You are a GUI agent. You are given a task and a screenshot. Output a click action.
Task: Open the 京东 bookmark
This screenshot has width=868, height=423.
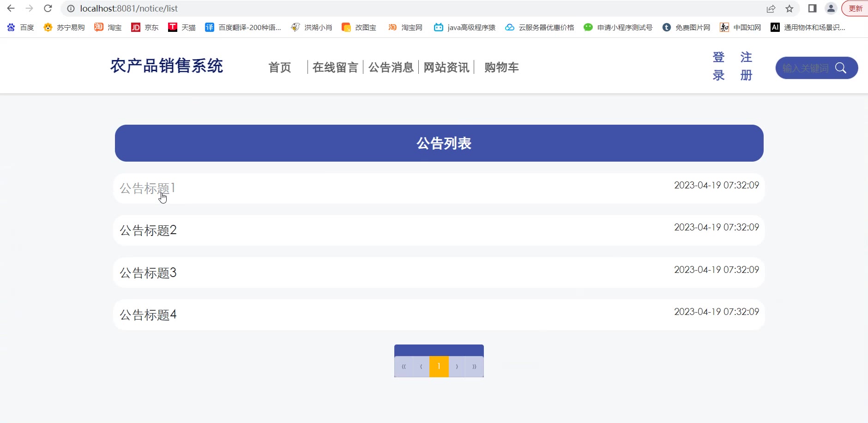point(145,27)
